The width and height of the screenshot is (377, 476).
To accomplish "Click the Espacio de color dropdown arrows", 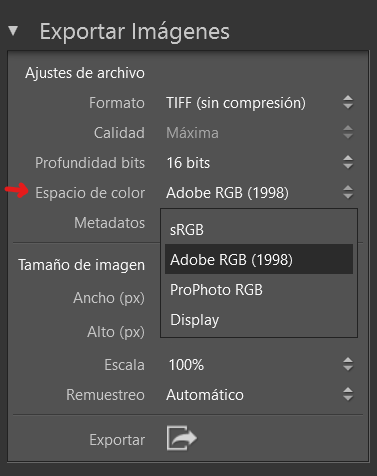I will click(348, 192).
